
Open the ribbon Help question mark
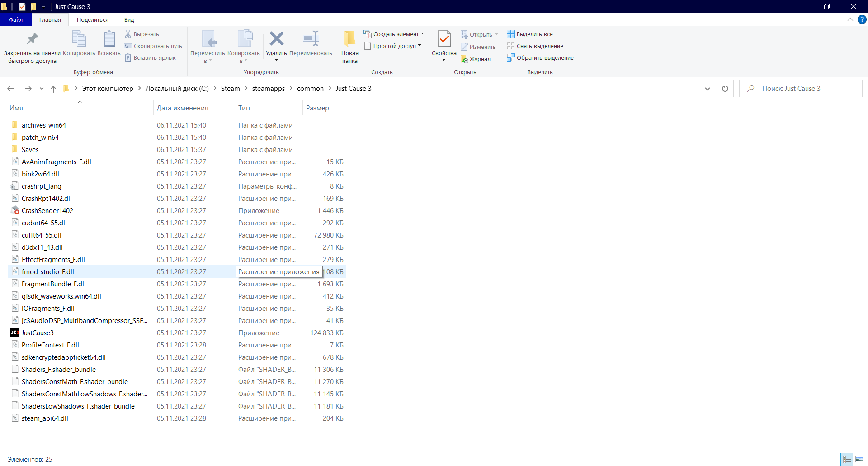[x=862, y=19]
